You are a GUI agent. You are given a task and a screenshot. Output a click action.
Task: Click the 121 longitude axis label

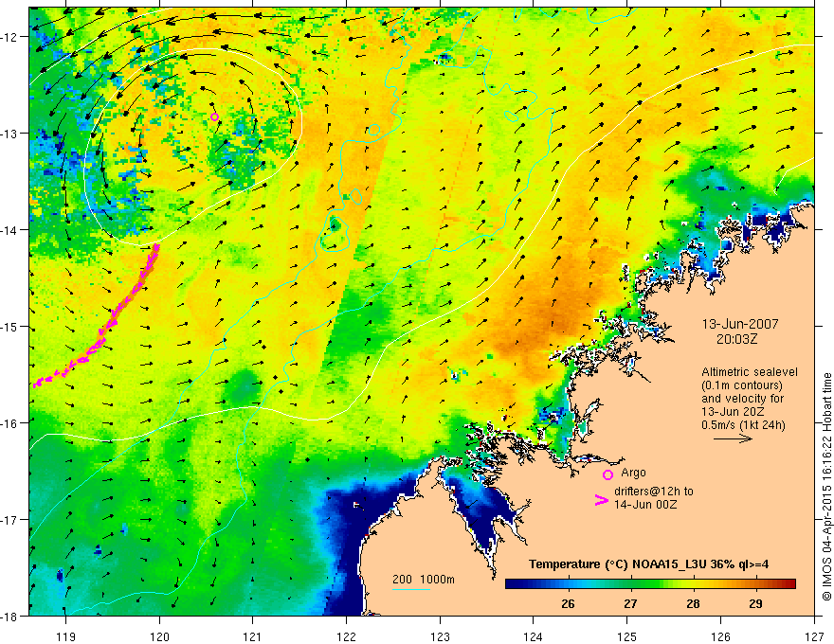253,636
